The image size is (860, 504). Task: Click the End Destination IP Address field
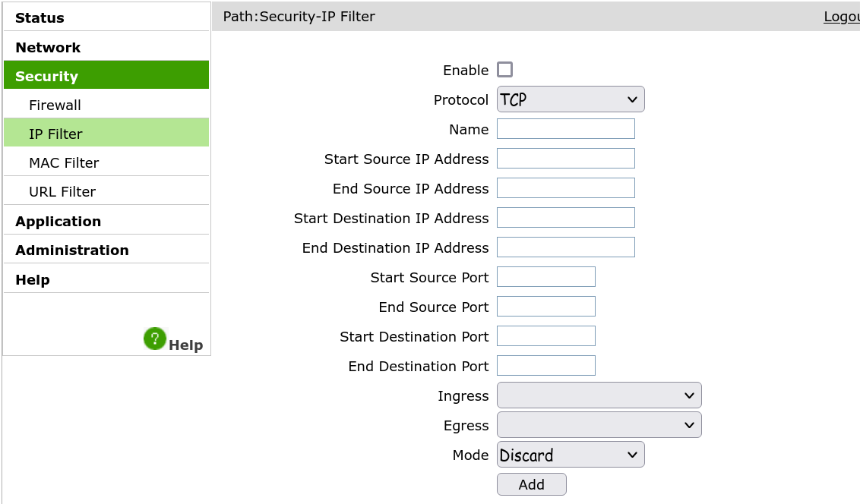point(565,247)
